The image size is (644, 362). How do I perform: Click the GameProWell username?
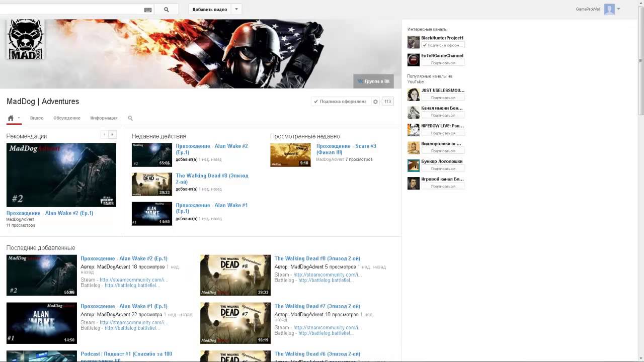point(588,9)
